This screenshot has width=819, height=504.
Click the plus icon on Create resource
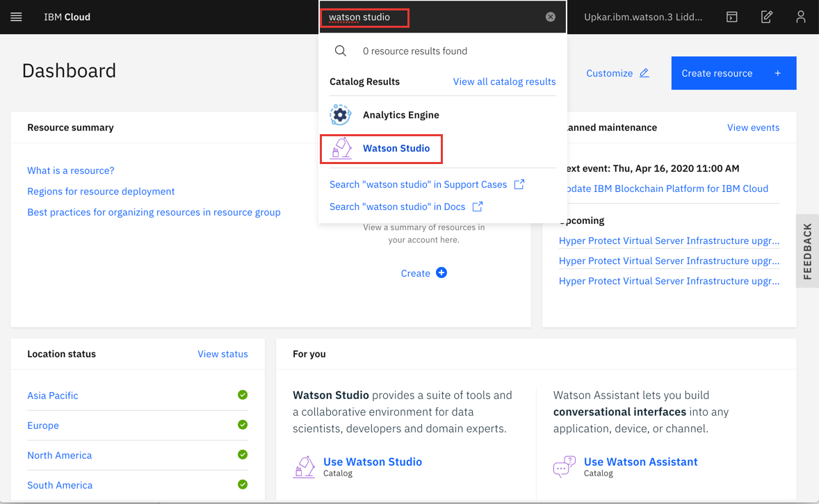[x=778, y=73]
